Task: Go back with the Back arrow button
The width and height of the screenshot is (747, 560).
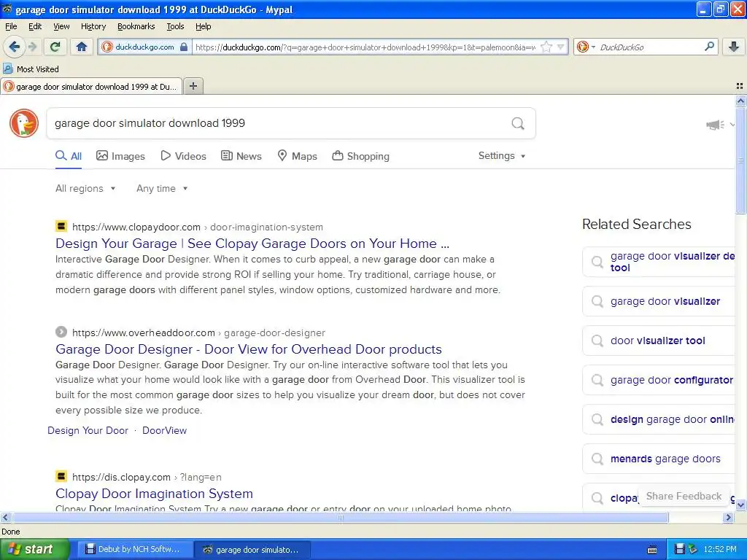Action: click(x=14, y=47)
